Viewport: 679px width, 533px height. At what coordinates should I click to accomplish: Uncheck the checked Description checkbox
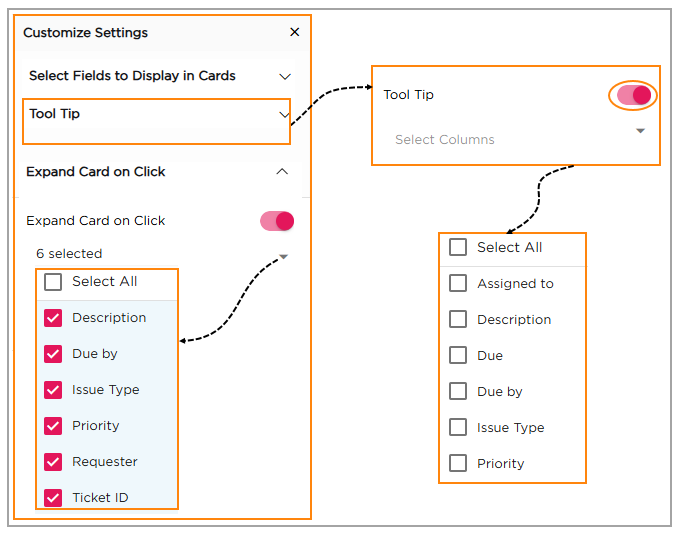(53, 318)
